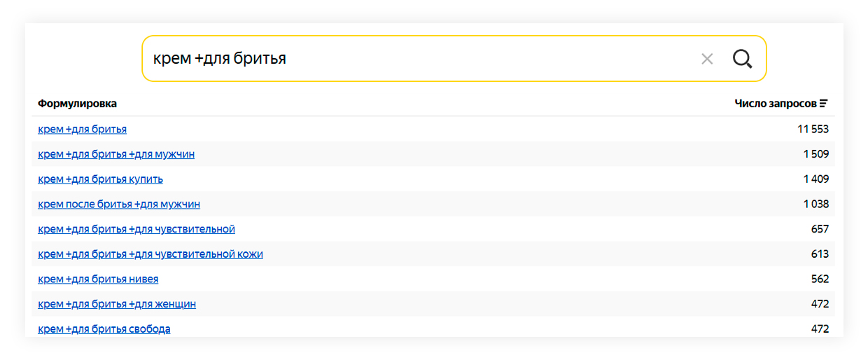The image size is (868, 360).
Task: Open "крем +для бритья +для мужчин" link
Action: click(116, 154)
